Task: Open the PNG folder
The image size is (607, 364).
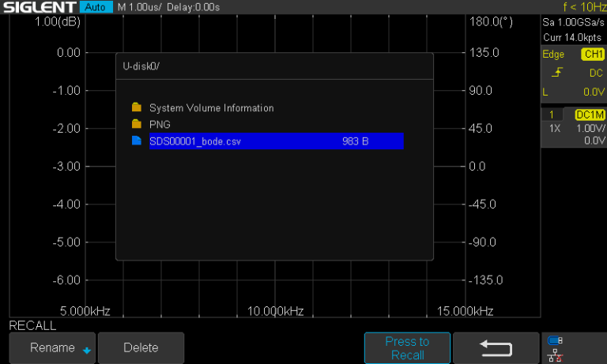Action: (x=160, y=124)
